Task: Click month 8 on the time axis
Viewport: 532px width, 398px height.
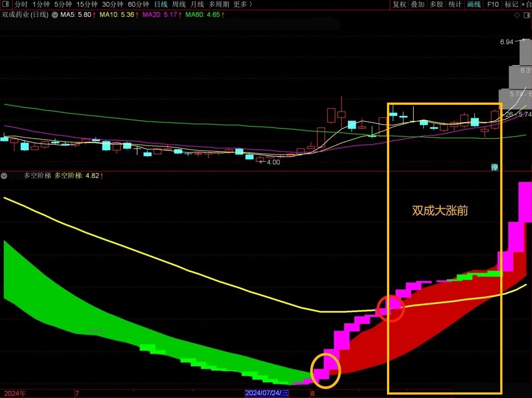Action: 313,393
